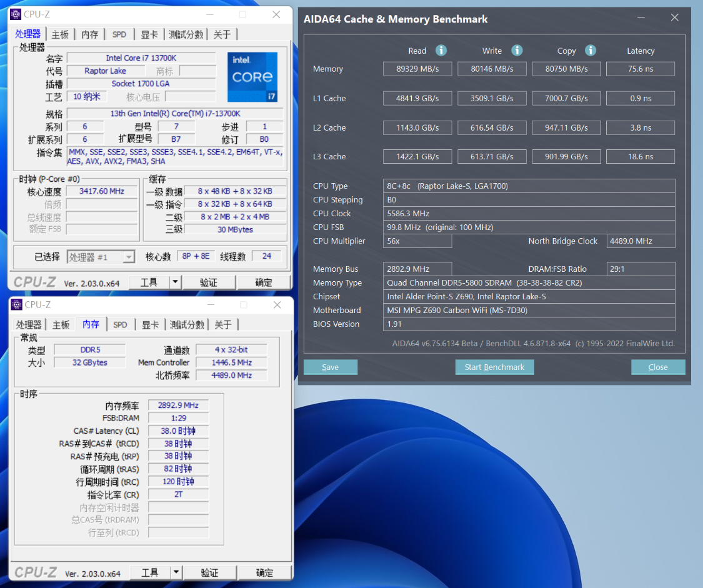
Task: Click the Write info icon in AIDA64
Action: point(517,51)
